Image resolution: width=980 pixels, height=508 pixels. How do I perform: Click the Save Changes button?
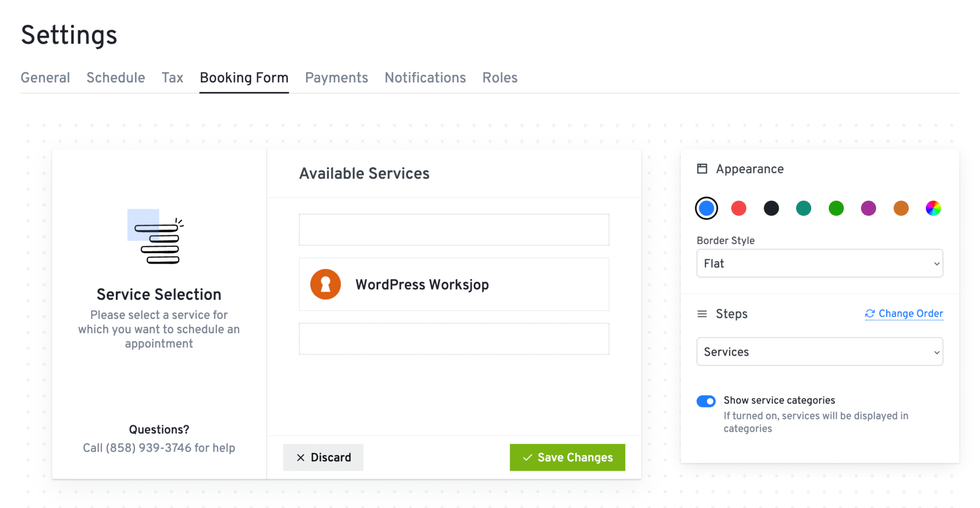coord(567,457)
